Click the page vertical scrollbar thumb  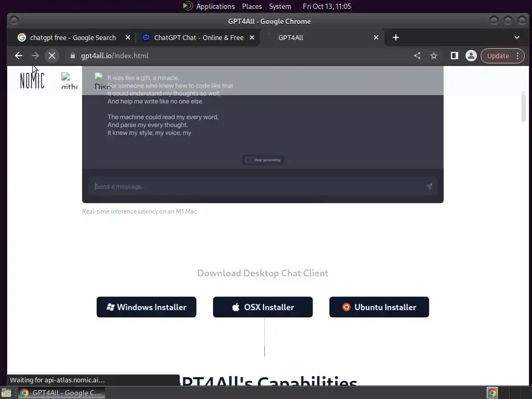tap(524, 106)
